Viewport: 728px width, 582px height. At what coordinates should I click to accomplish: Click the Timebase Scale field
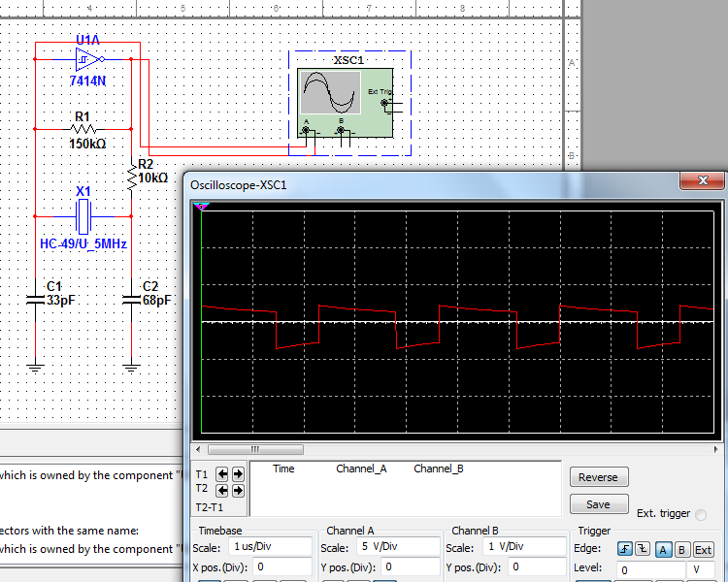(x=270, y=547)
